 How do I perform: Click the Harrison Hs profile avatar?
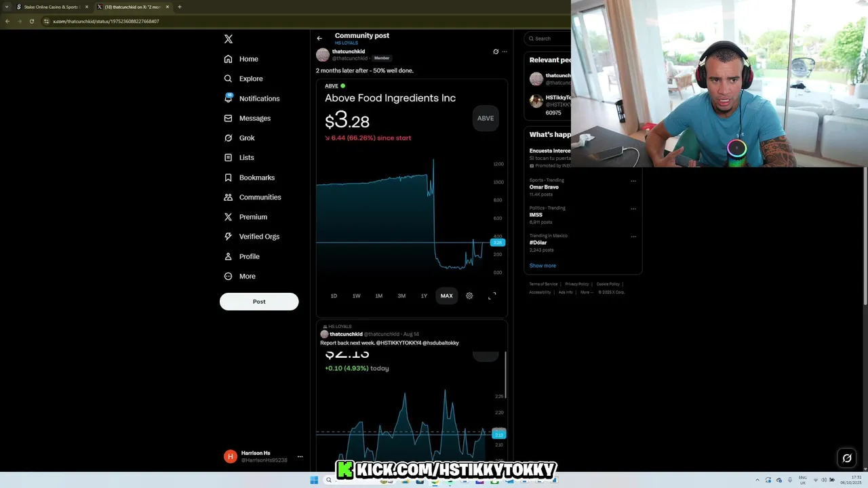(231, 457)
